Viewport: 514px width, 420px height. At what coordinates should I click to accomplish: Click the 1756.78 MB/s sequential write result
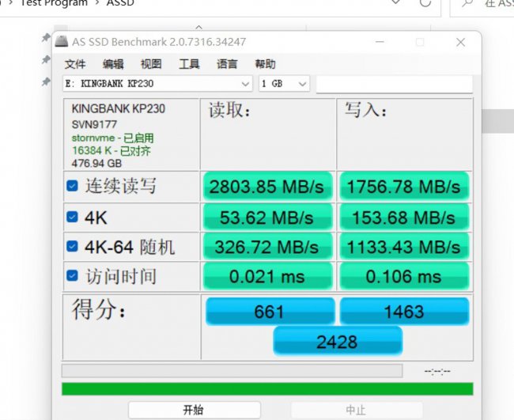point(405,186)
